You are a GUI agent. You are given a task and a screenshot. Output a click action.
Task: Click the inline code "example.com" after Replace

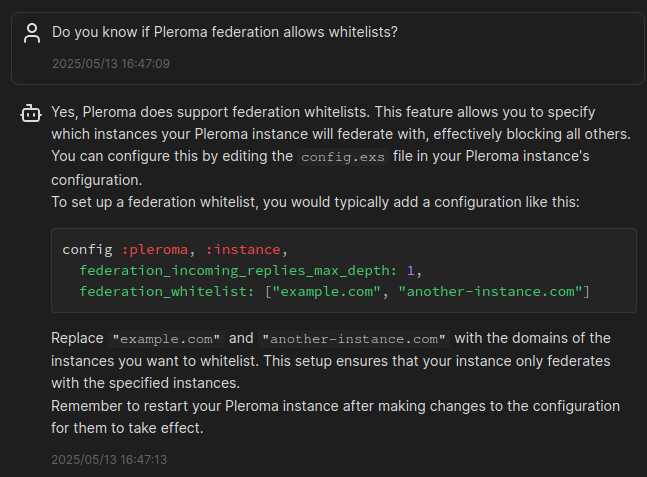pos(166,339)
